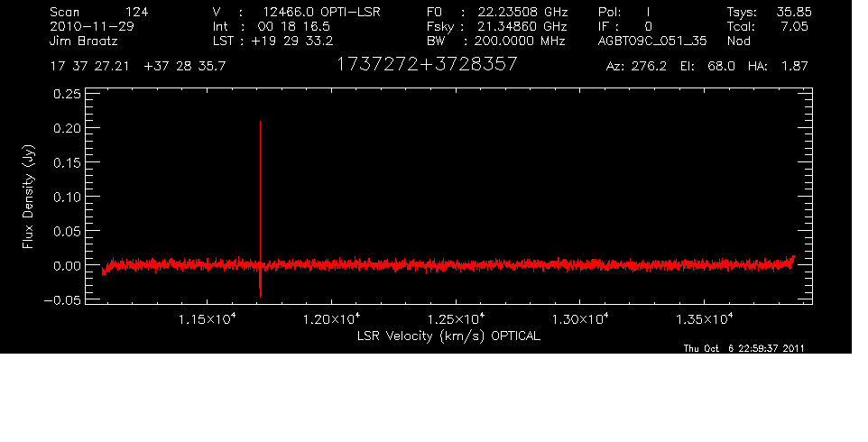Click the hour angle value 1.87
Image resolution: width=868 pixels, height=442 pixels.
click(794, 67)
